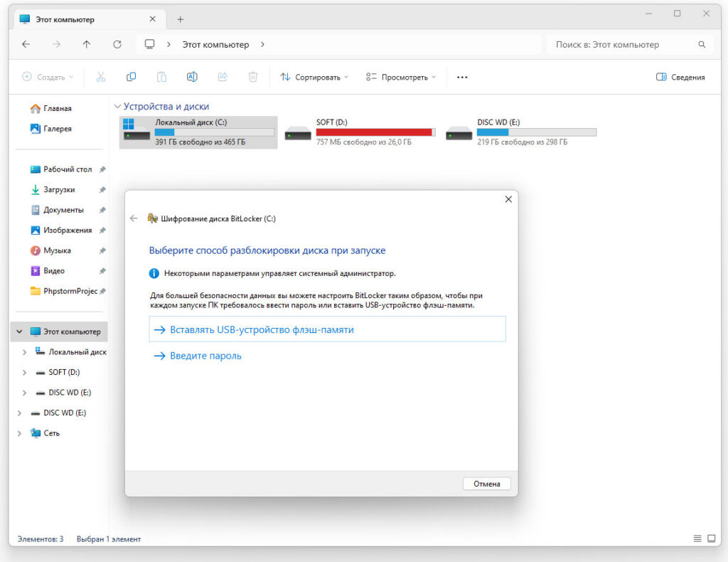The height and width of the screenshot is (562, 728).
Task: Open PhpstormProjec folder in sidebar
Action: pos(64,291)
